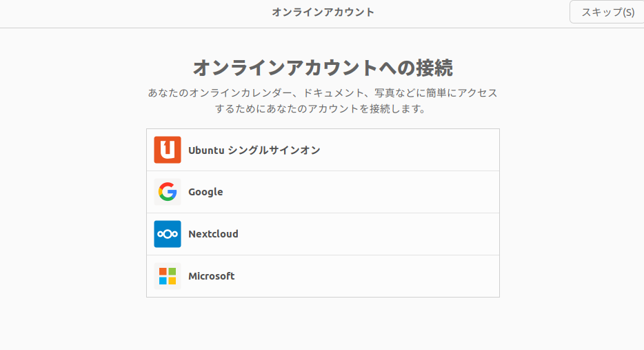Skip setup with the スキップ(S) button
The height and width of the screenshot is (350, 644).
(607, 12)
